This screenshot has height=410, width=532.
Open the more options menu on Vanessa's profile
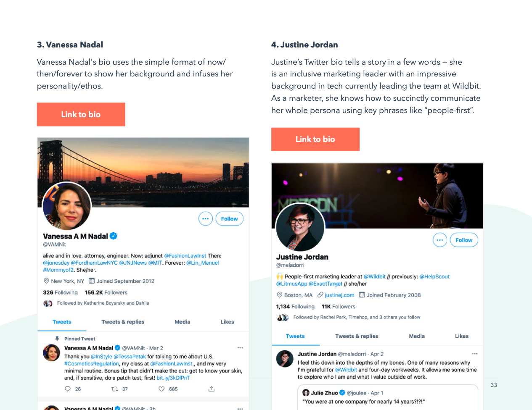(x=205, y=218)
